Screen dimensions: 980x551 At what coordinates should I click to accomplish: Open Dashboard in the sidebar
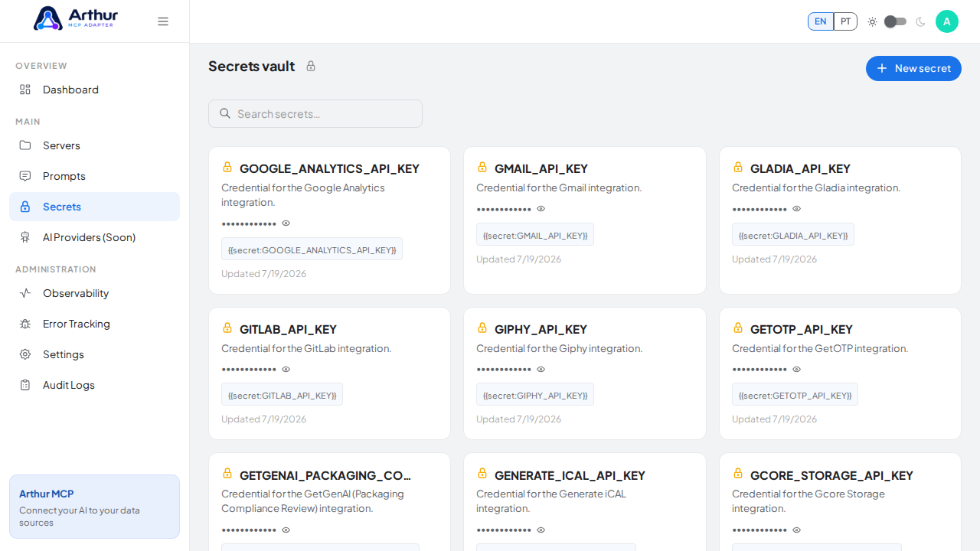click(94, 90)
